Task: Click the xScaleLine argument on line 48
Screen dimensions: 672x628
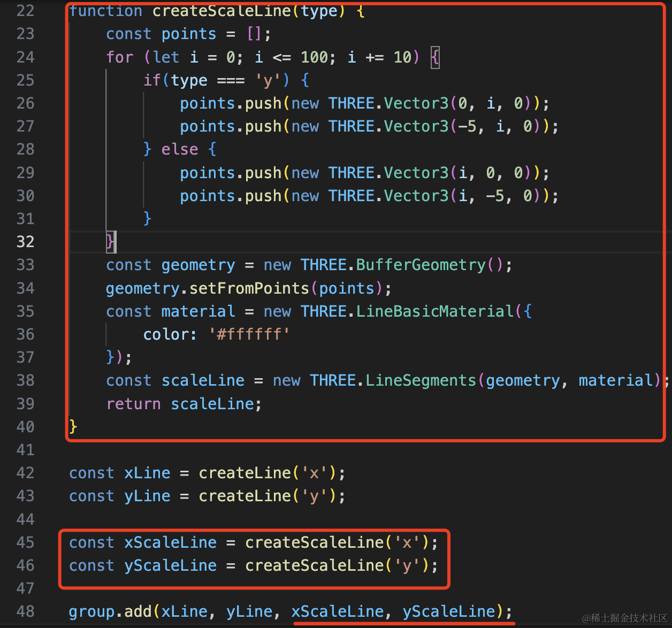Action: point(338,611)
